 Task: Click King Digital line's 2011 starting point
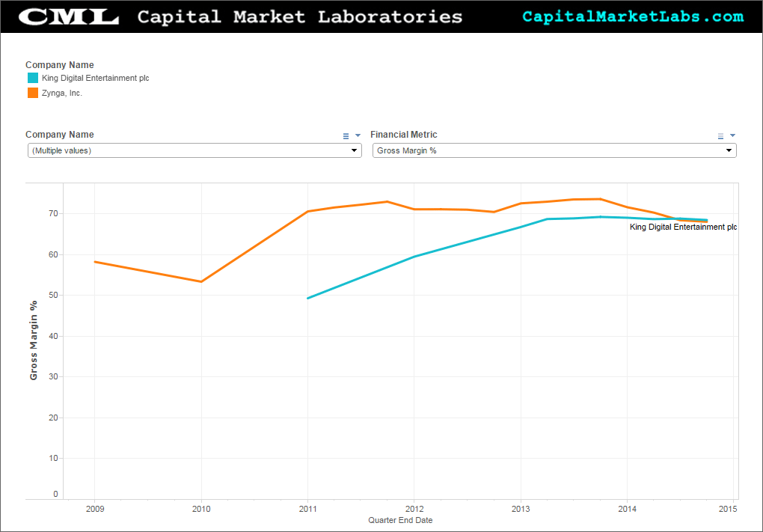coord(308,298)
